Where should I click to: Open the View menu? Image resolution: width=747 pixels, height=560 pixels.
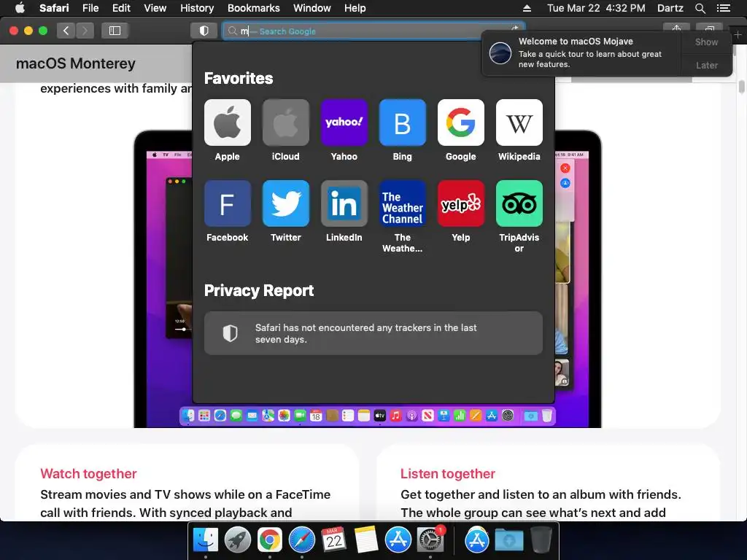click(155, 8)
